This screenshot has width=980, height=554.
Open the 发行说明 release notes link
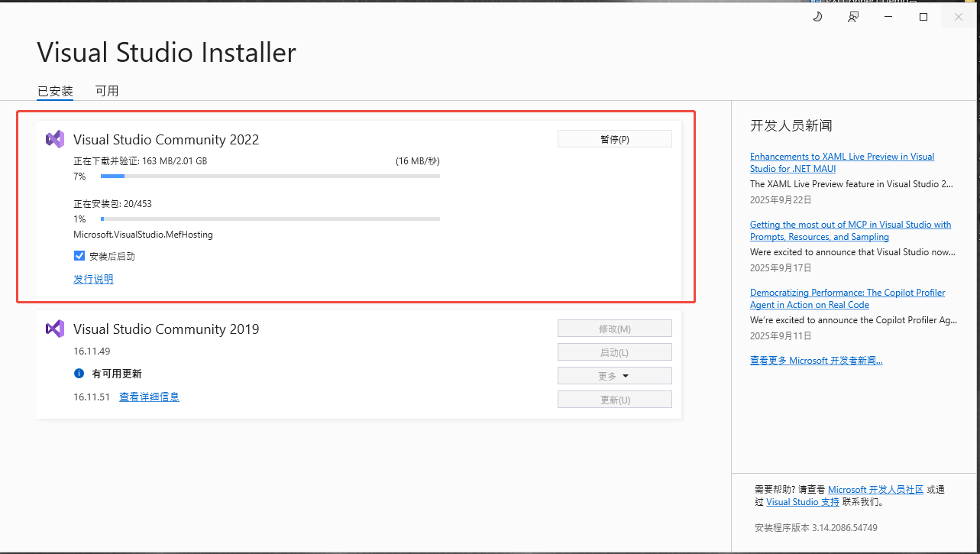pyautogui.click(x=93, y=279)
